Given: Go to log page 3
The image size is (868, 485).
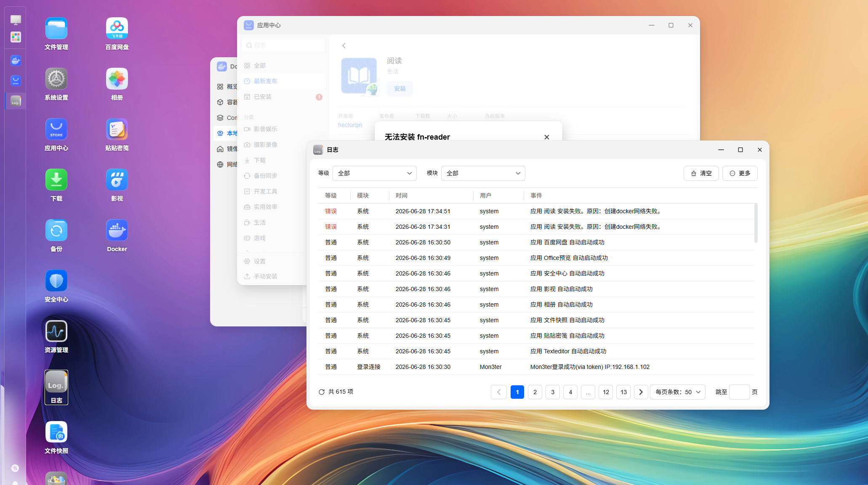Looking at the screenshot, I should [x=553, y=392].
